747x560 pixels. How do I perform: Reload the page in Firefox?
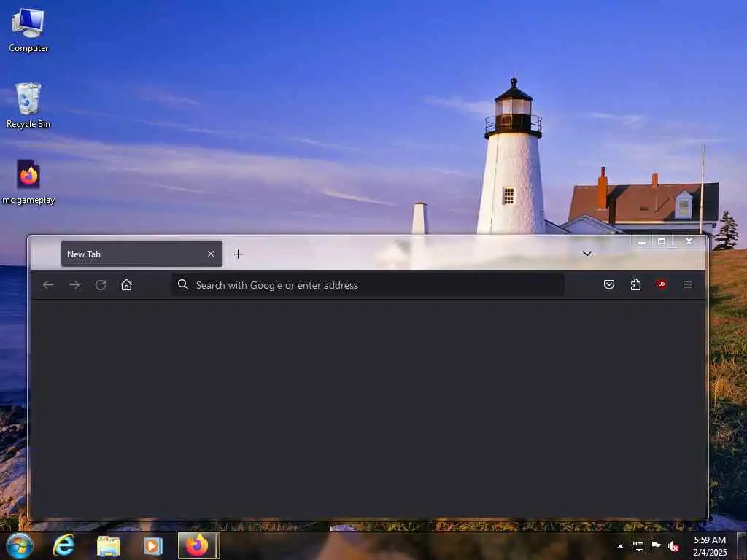(101, 285)
